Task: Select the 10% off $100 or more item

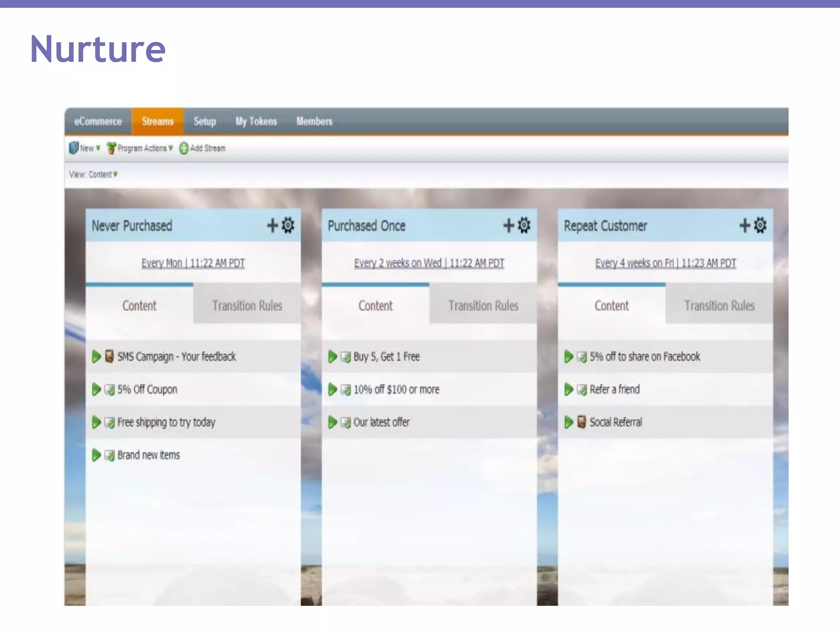Action: coord(396,389)
